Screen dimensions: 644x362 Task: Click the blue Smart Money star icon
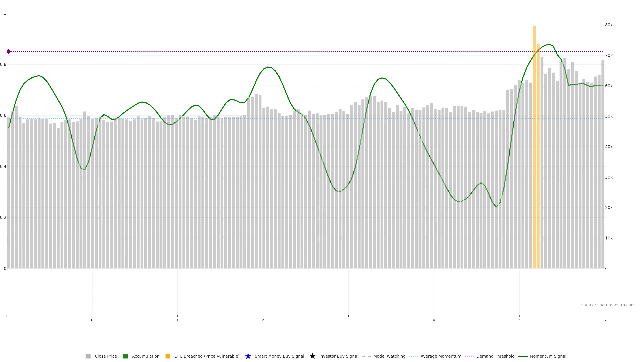point(248,356)
